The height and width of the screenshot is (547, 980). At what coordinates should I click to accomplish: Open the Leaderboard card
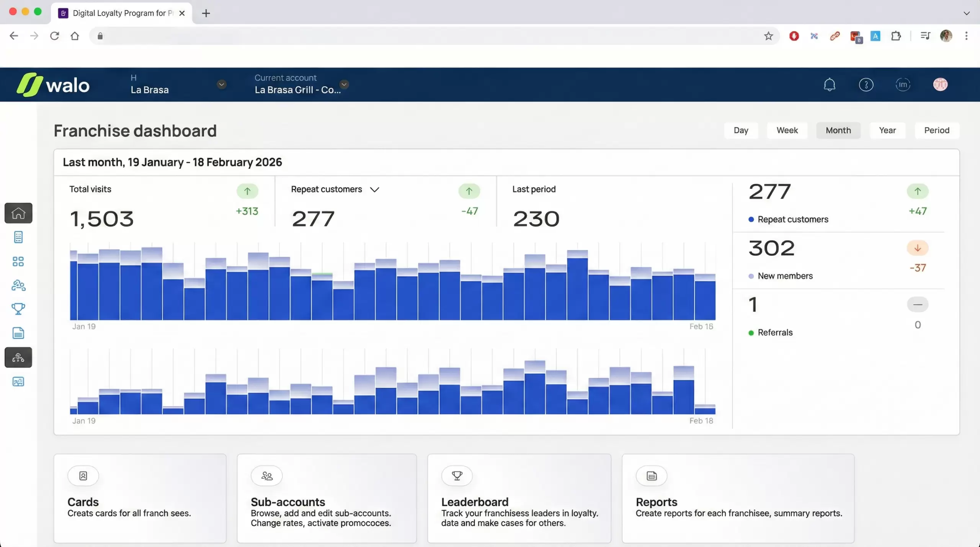point(519,498)
